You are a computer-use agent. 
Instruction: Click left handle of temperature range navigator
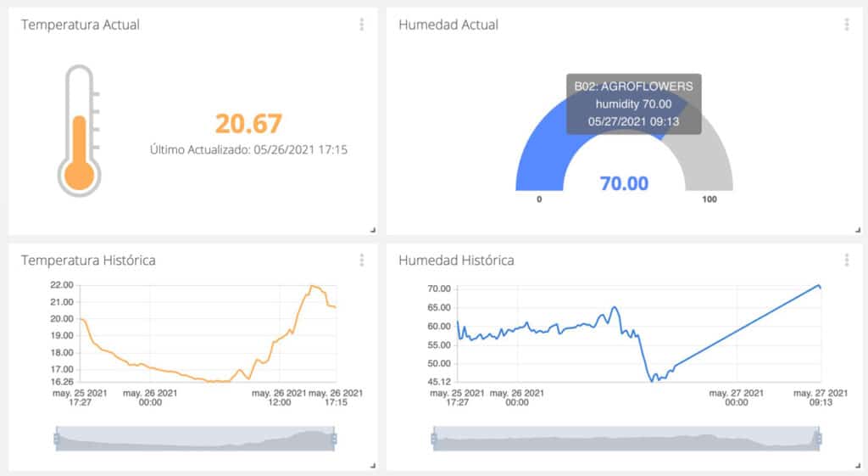coord(56,439)
